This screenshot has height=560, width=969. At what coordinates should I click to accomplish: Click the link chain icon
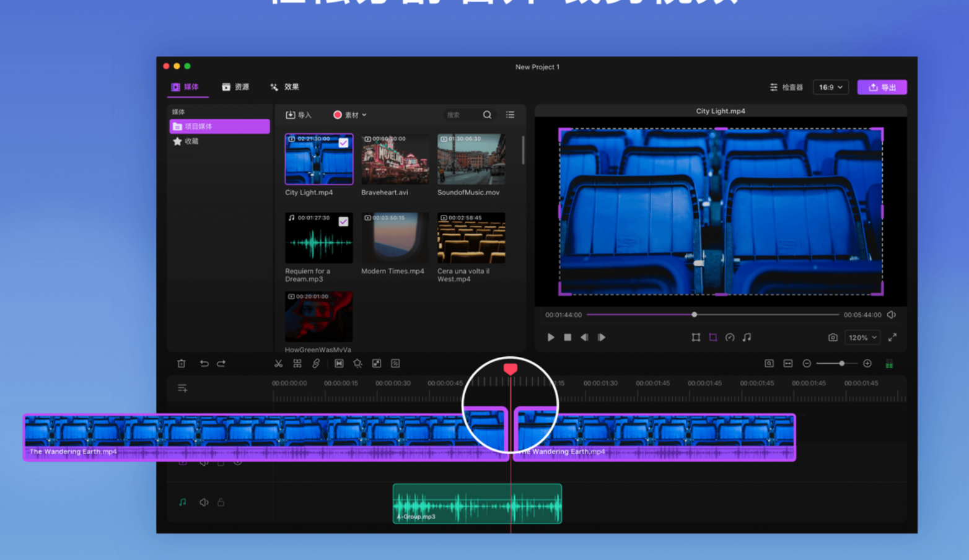[x=316, y=364]
